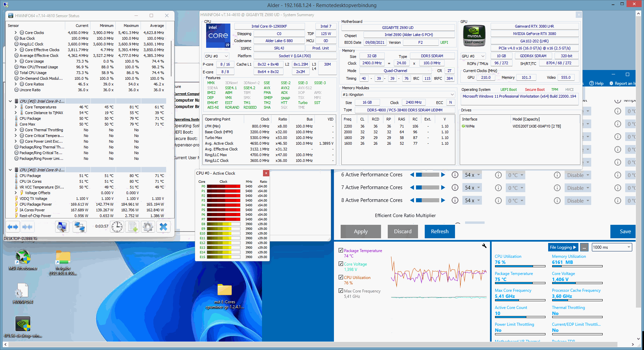Expand Voltage Offsets sensor row
Screen dimensions: 644x350
[x=15, y=193]
